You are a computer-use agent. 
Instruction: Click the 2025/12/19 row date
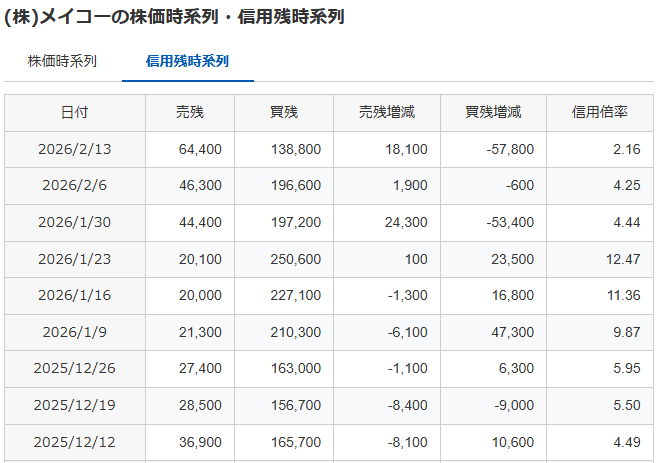[75, 405]
